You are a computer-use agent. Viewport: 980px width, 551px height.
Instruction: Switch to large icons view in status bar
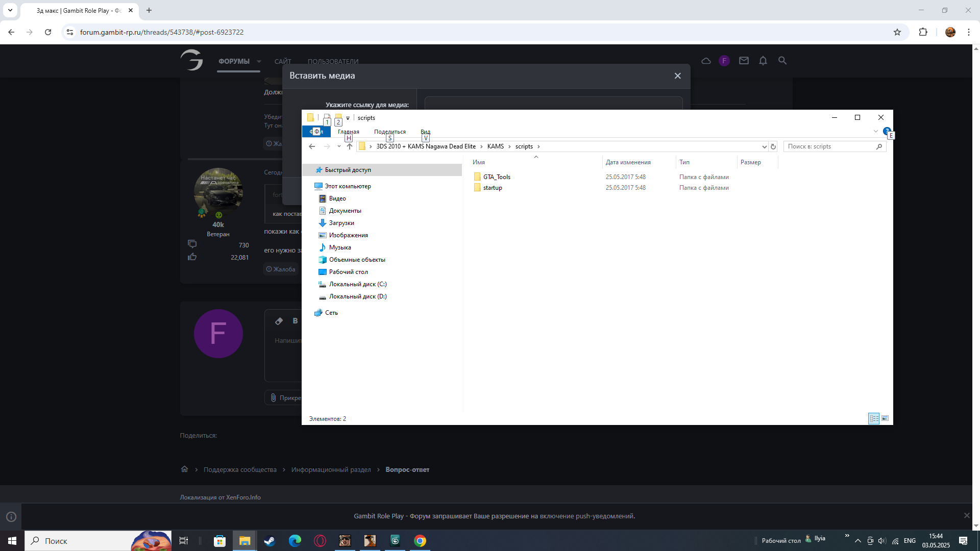pos(885,418)
